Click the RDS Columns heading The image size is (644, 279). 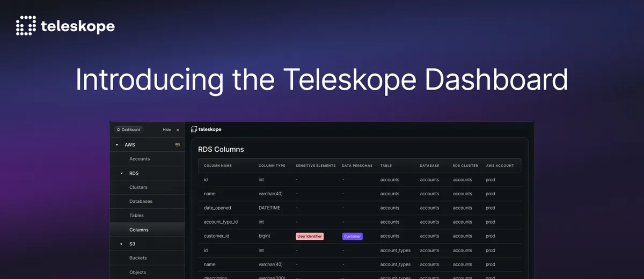tap(221, 149)
